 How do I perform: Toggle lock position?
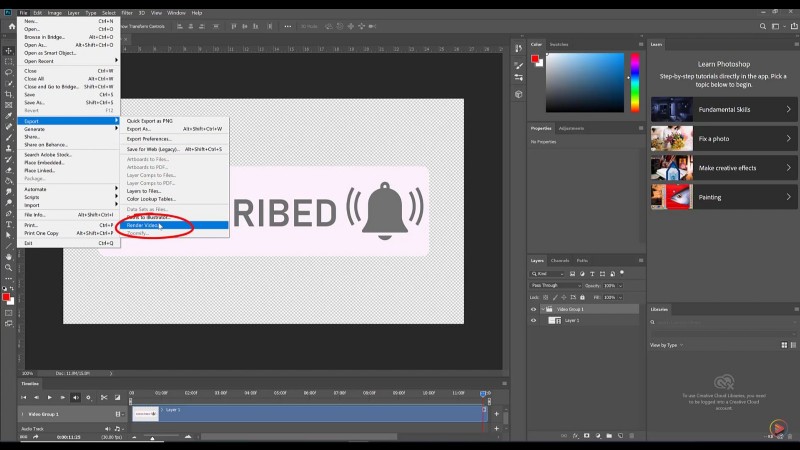pyautogui.click(x=564, y=297)
